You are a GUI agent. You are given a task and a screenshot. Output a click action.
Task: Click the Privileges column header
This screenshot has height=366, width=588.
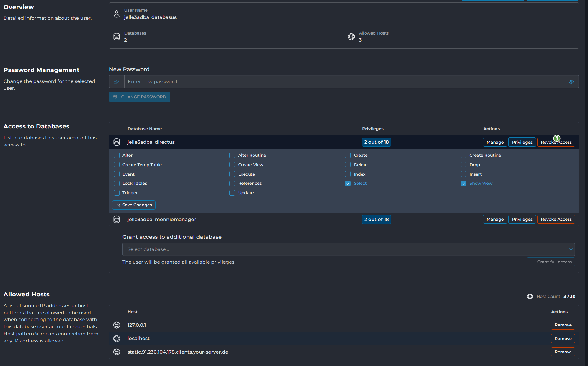373,129
